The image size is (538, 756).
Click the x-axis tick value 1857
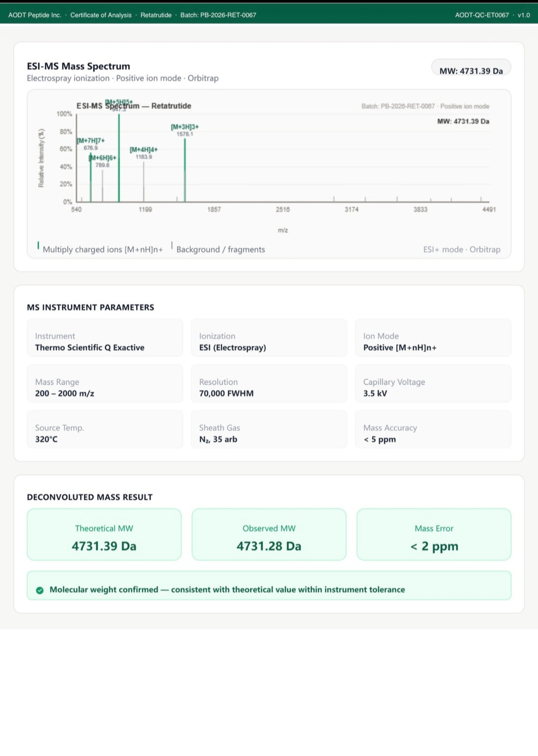214,209
